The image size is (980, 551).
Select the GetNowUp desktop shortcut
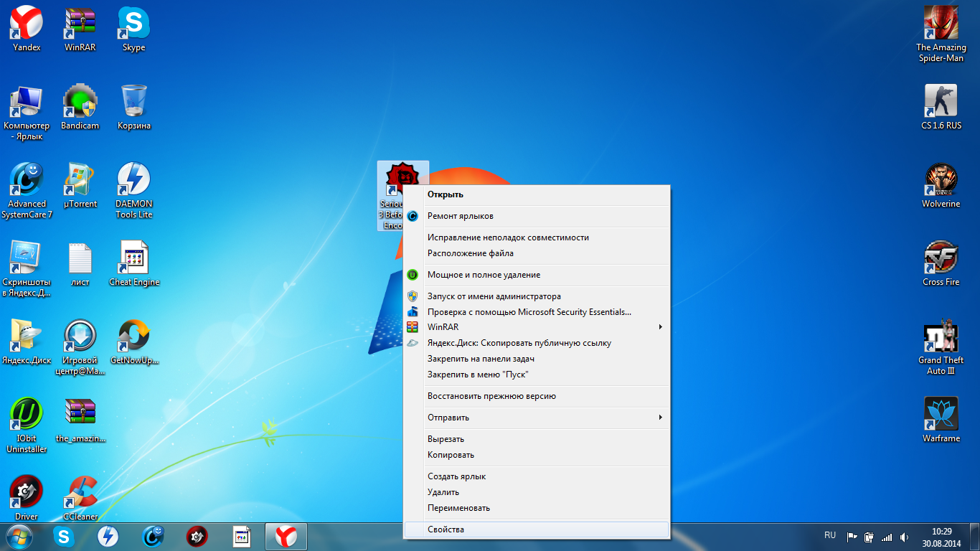134,342
